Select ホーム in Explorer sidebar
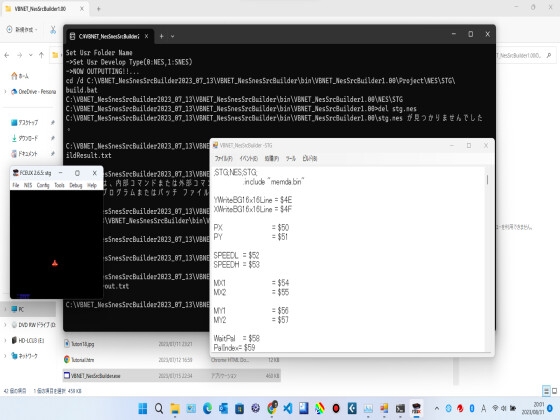The height and width of the screenshot is (420, 560). pos(20,76)
